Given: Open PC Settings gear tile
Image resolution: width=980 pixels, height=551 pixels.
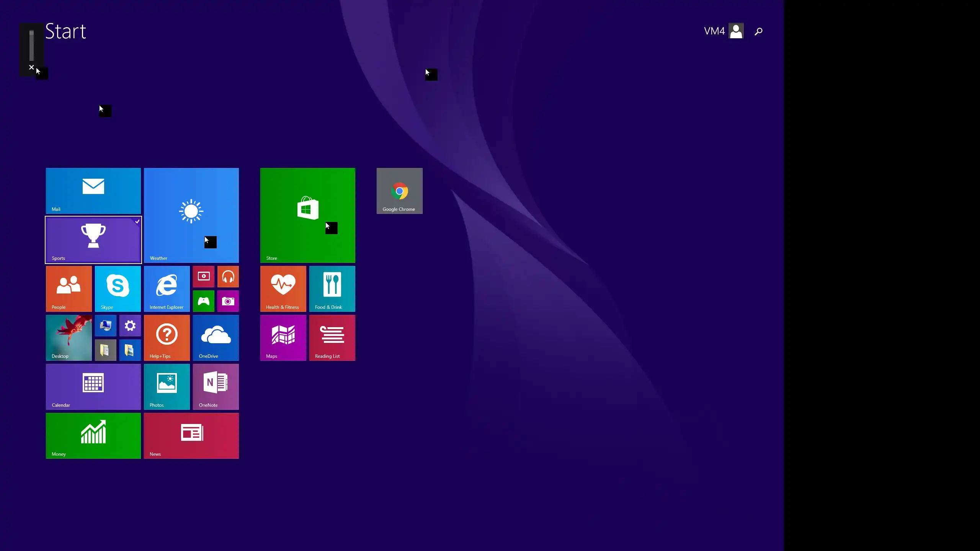Looking at the screenshot, I should point(130,326).
